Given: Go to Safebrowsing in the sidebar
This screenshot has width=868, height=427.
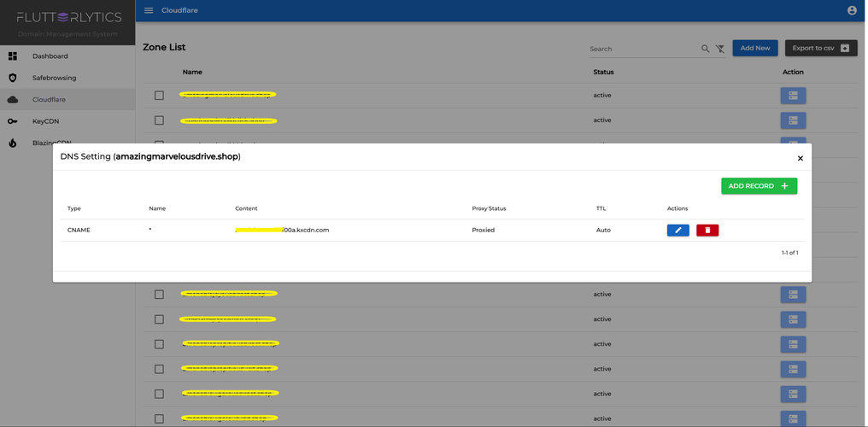Looking at the screenshot, I should pos(54,78).
